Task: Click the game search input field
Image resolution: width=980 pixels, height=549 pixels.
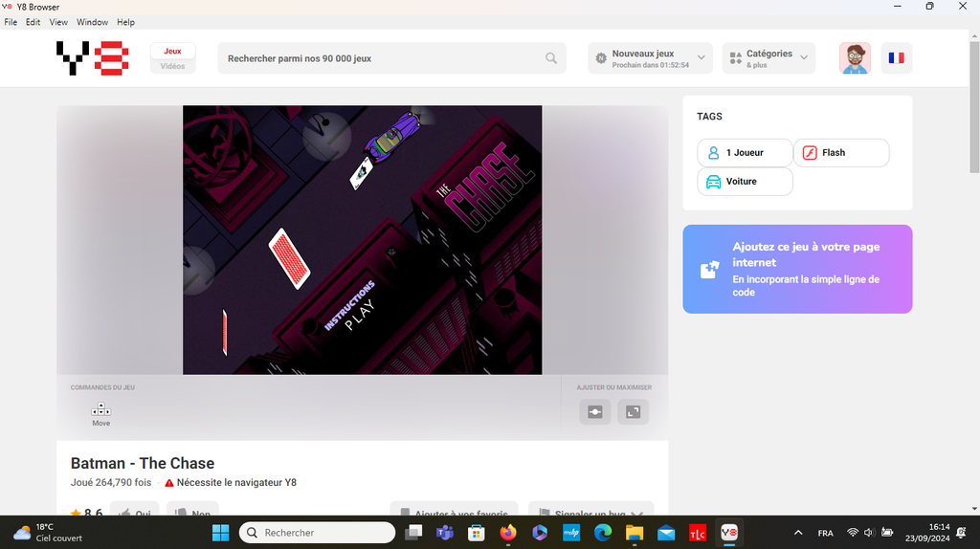Action: click(x=383, y=58)
